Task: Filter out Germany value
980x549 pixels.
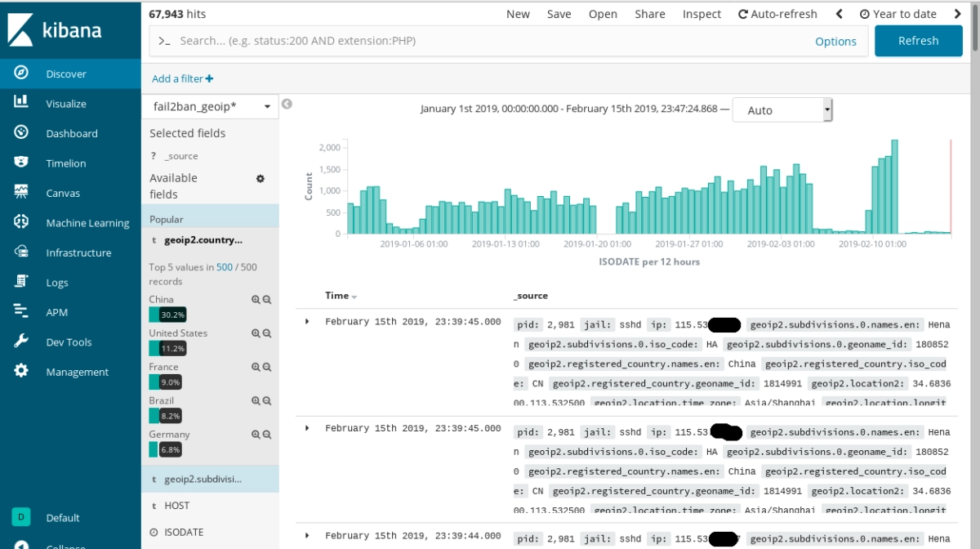Action: [x=266, y=435]
